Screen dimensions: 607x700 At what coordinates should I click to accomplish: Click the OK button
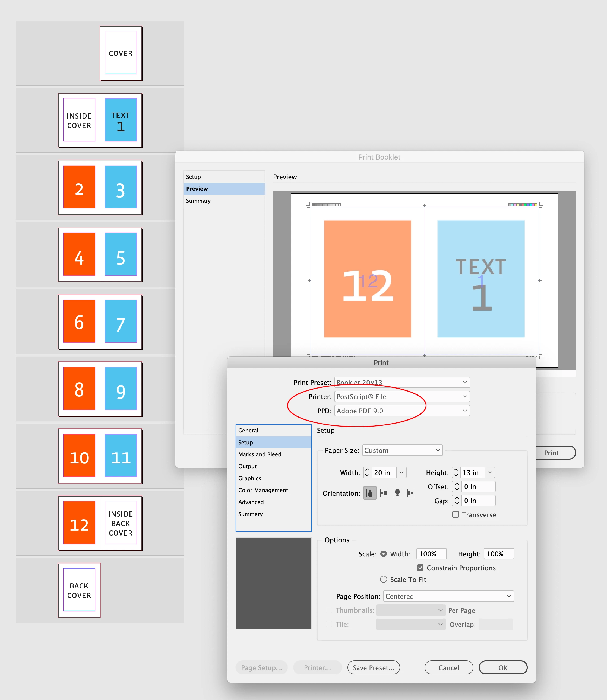[503, 667]
